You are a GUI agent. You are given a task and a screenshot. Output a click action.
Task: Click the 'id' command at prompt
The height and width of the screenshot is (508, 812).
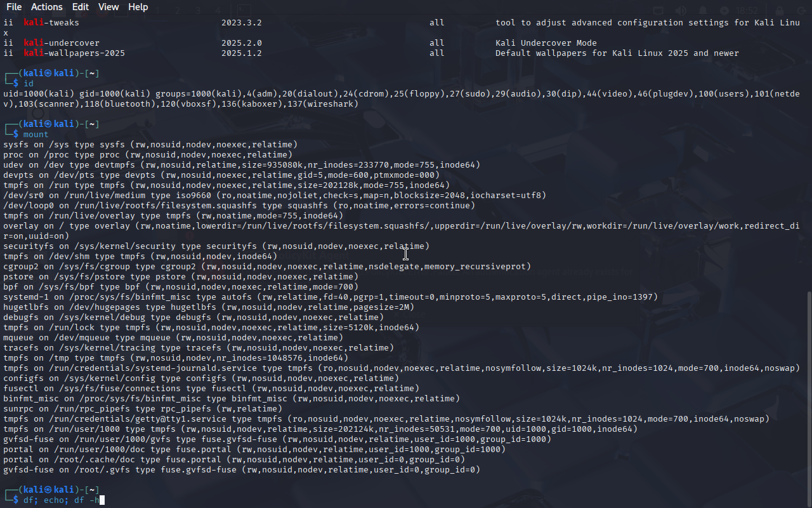click(29, 84)
